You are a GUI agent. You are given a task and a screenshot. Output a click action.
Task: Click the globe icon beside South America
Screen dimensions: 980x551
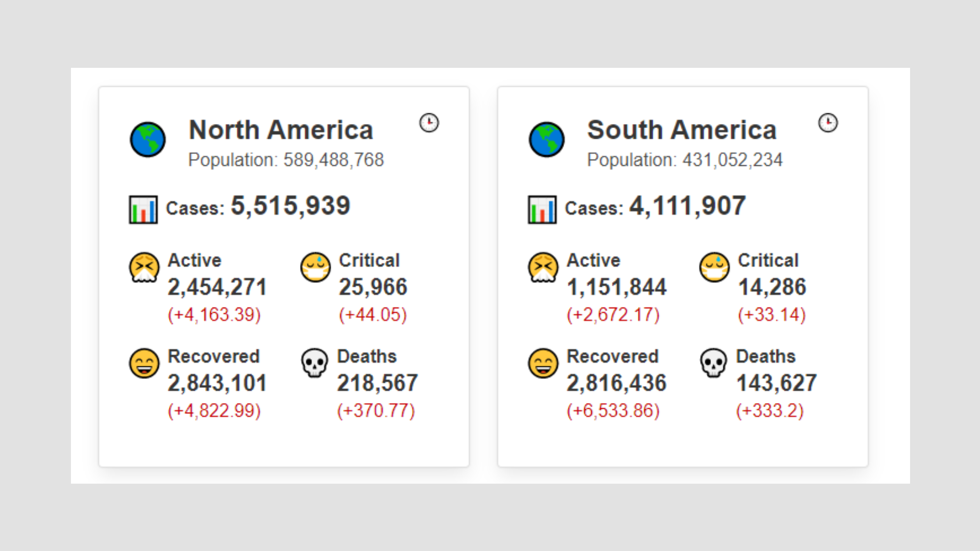[546, 139]
